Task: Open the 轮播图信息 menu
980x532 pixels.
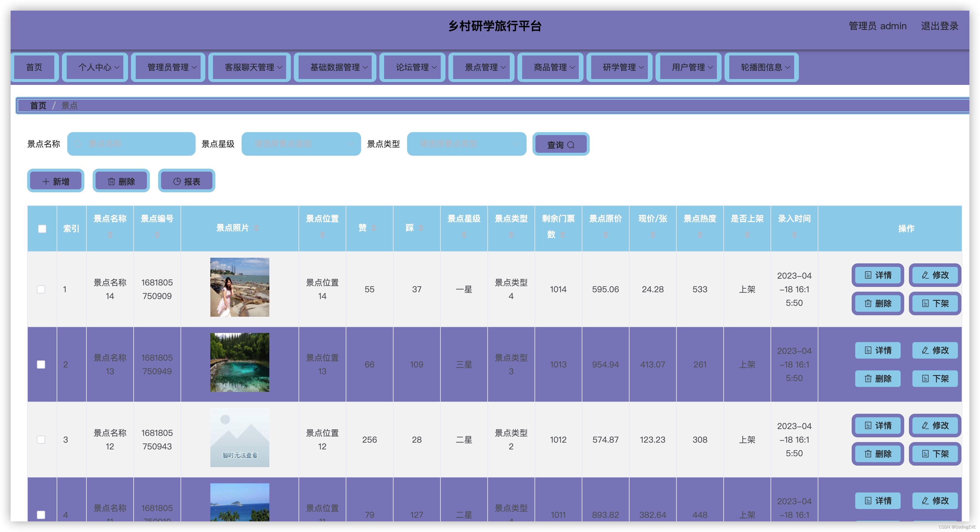Action: pos(761,67)
